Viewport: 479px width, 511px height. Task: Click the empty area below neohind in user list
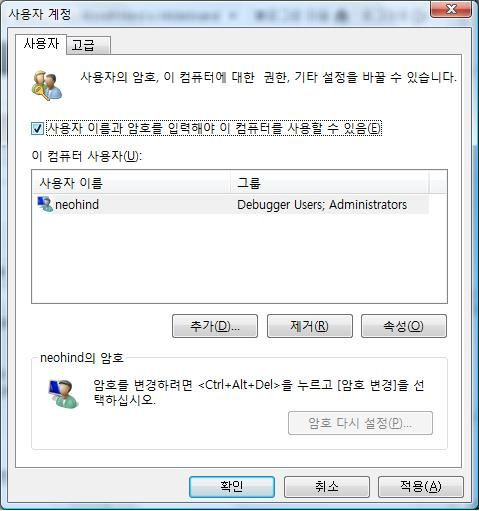pos(239,258)
